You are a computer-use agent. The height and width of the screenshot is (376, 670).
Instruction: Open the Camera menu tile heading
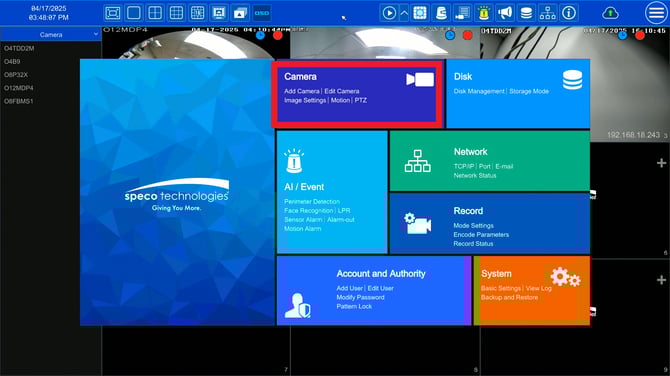pos(300,76)
